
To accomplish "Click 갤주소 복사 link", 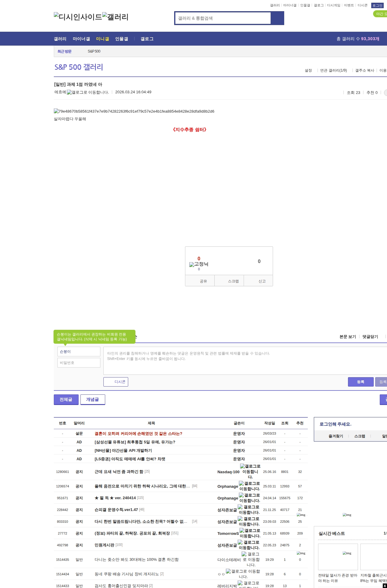I will pyautogui.click(x=365, y=70).
